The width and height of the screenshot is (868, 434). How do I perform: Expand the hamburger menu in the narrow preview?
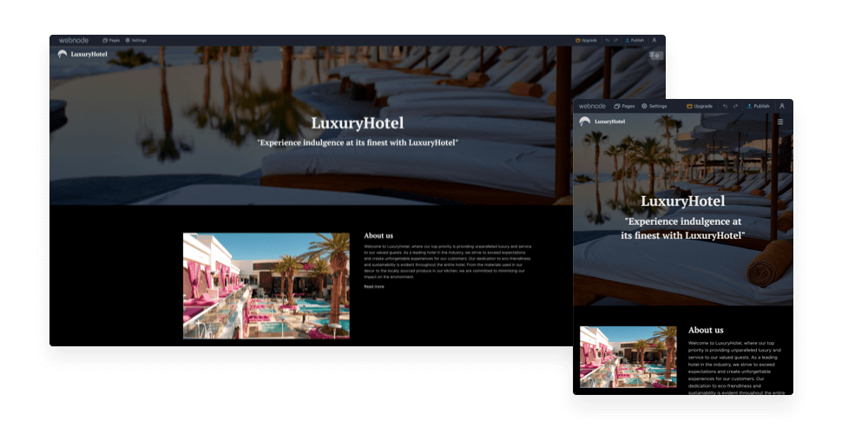click(x=780, y=122)
